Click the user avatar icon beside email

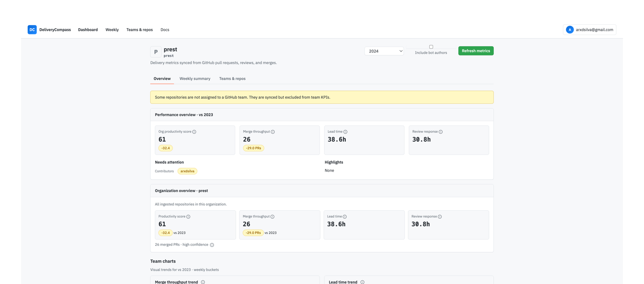[569, 30]
